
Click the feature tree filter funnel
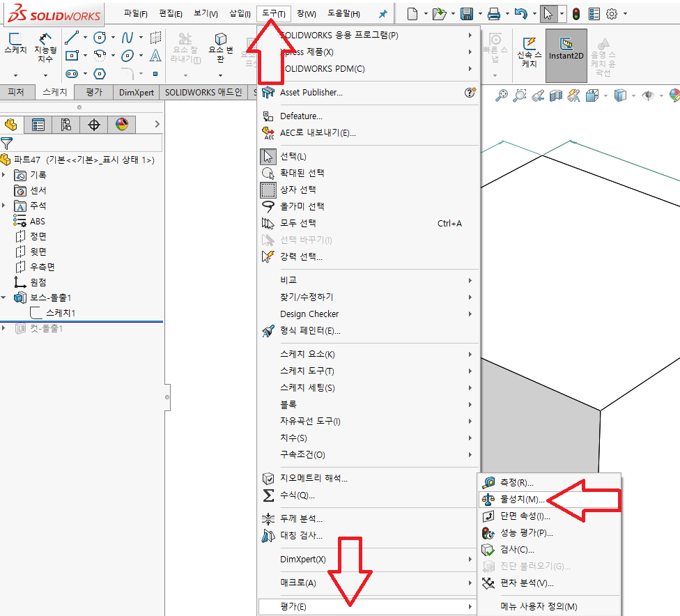(x=6, y=143)
